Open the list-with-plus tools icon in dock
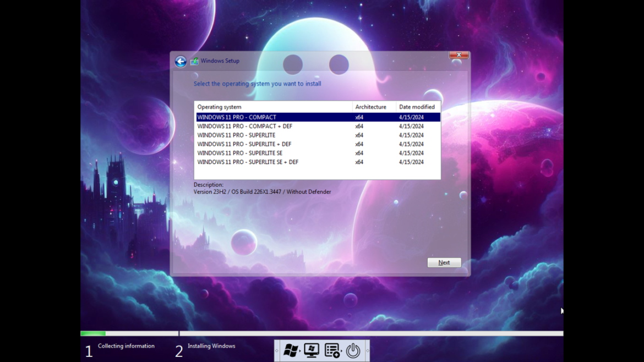 [x=332, y=350]
